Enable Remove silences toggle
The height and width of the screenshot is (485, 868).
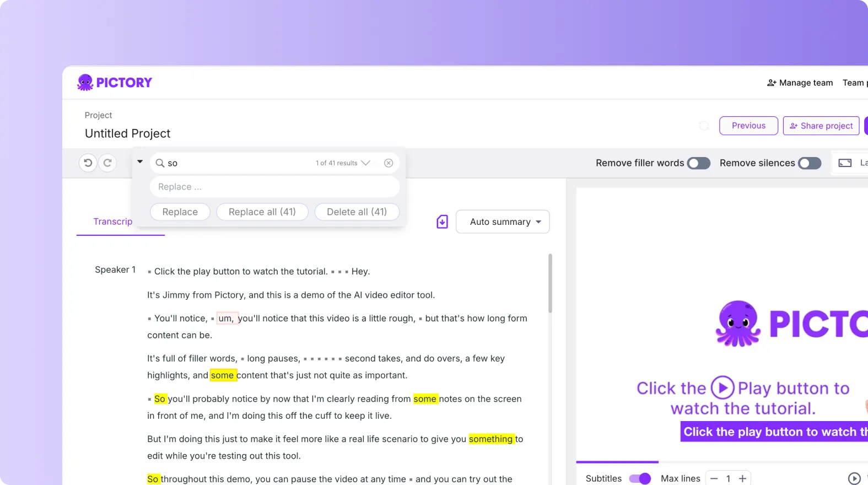[810, 163]
